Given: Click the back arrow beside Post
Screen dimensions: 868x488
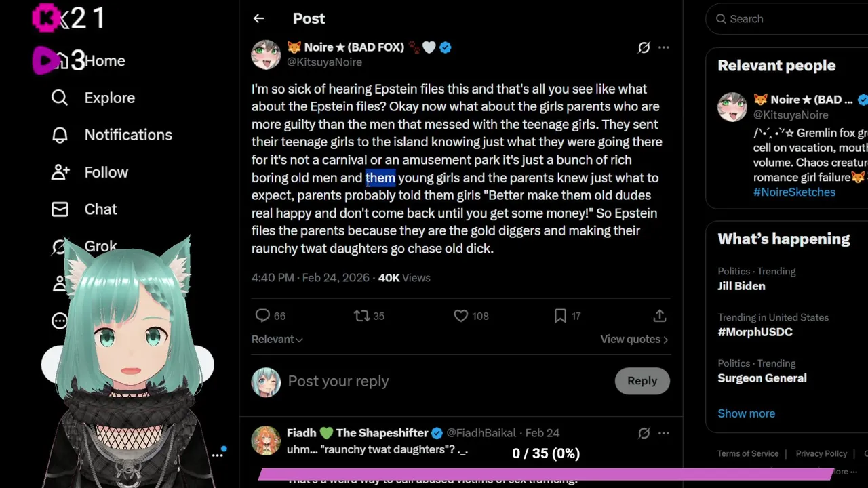Looking at the screenshot, I should click(x=258, y=19).
